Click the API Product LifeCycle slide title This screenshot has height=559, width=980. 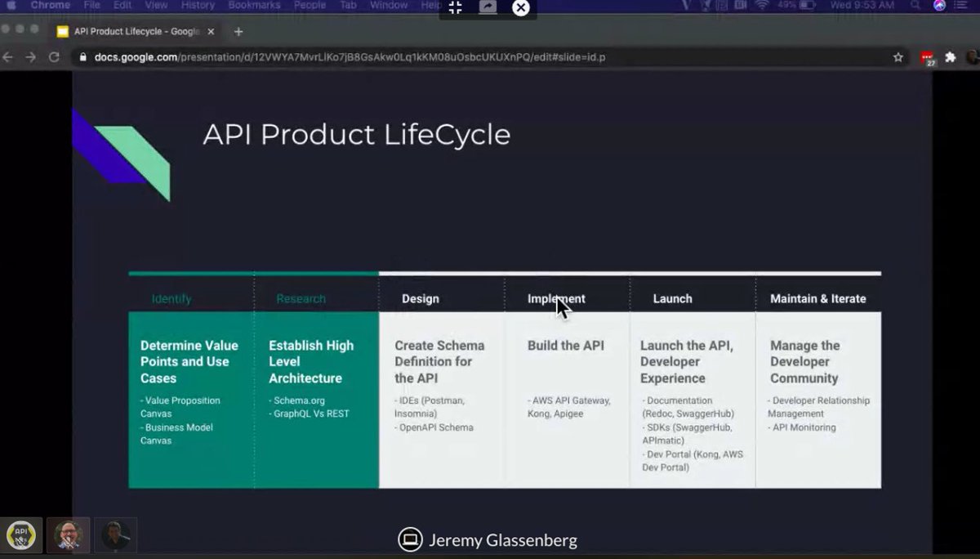point(356,135)
